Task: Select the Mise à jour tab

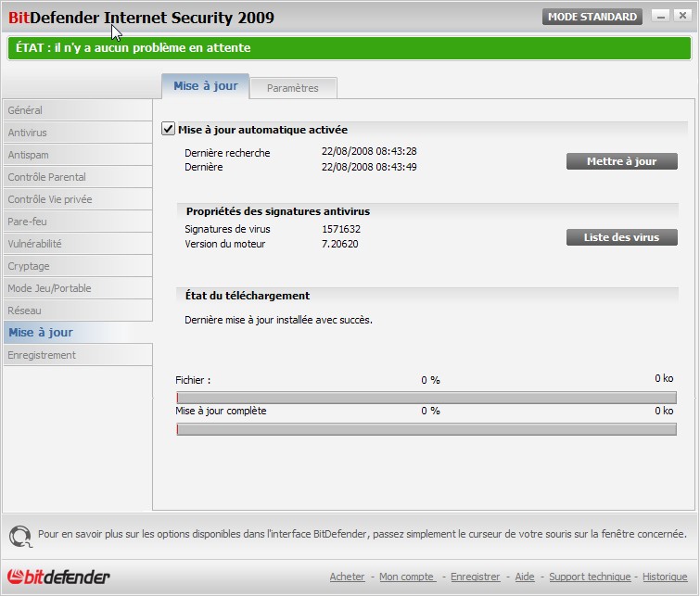Action: tap(205, 85)
